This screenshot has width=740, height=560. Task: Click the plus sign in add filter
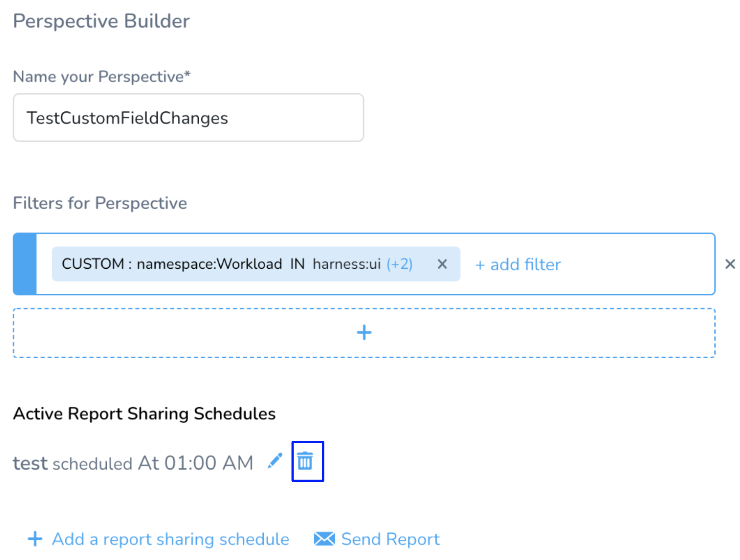point(480,265)
